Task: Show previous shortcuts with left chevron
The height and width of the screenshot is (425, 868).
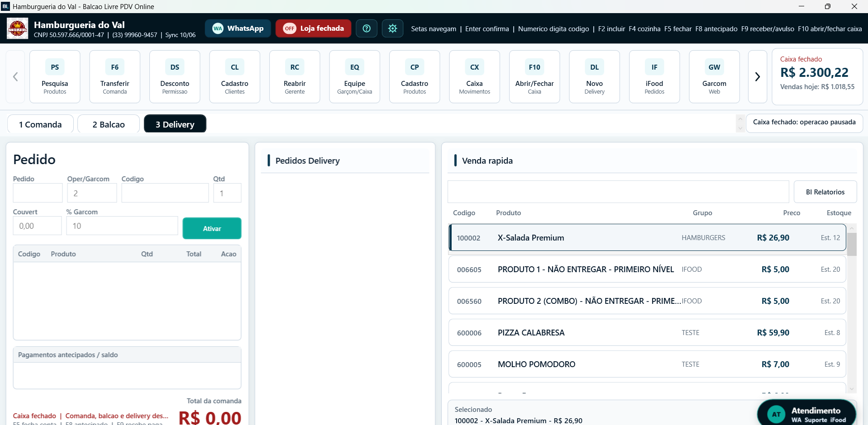Action: (x=15, y=77)
